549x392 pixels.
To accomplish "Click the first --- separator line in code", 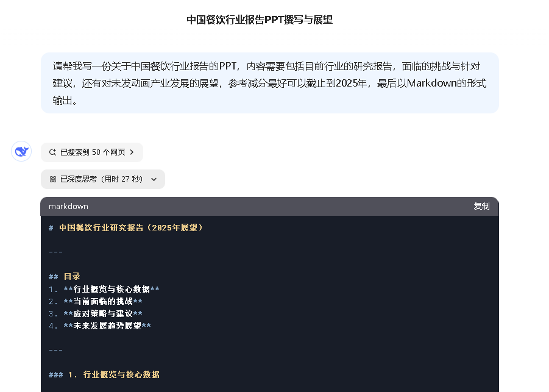I will 55,252.
